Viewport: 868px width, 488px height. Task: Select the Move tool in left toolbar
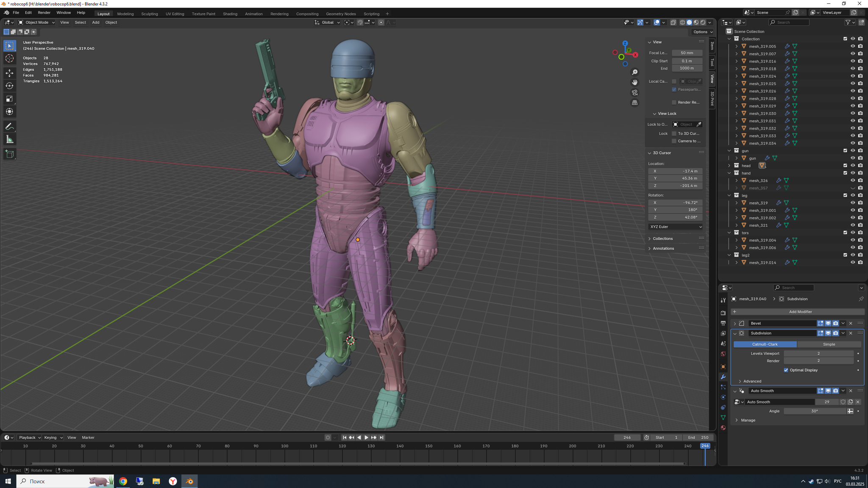[x=9, y=73]
